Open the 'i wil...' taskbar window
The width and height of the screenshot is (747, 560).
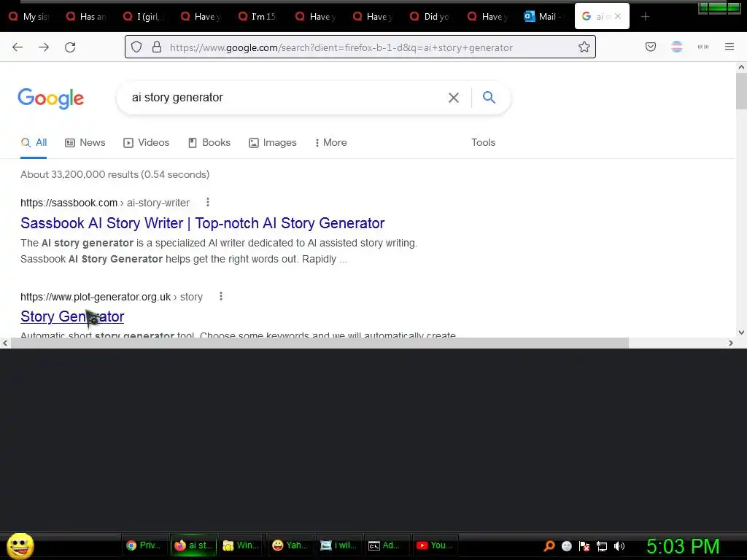click(338, 545)
